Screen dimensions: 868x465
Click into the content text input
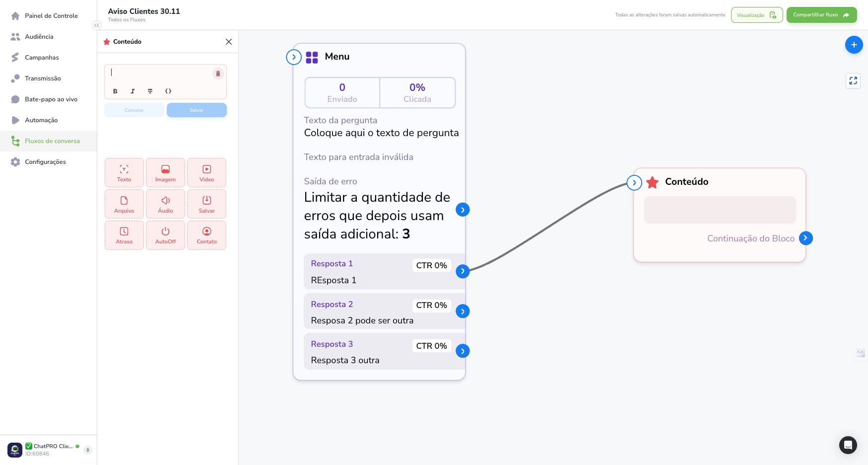(x=159, y=73)
